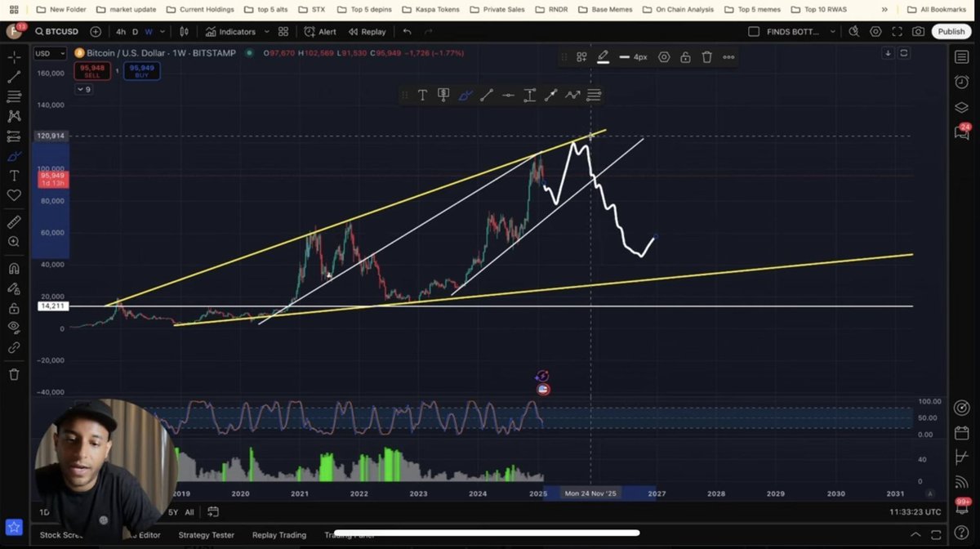This screenshot has width=980, height=549.
Task: Select the horizontal line tool in favorites
Action: (x=508, y=96)
